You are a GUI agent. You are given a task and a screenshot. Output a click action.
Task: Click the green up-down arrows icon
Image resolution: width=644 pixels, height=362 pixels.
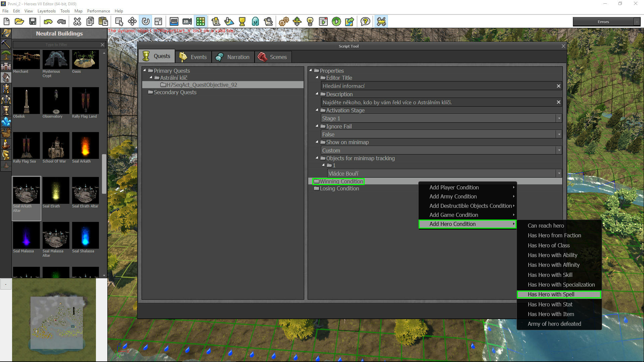[297, 22]
